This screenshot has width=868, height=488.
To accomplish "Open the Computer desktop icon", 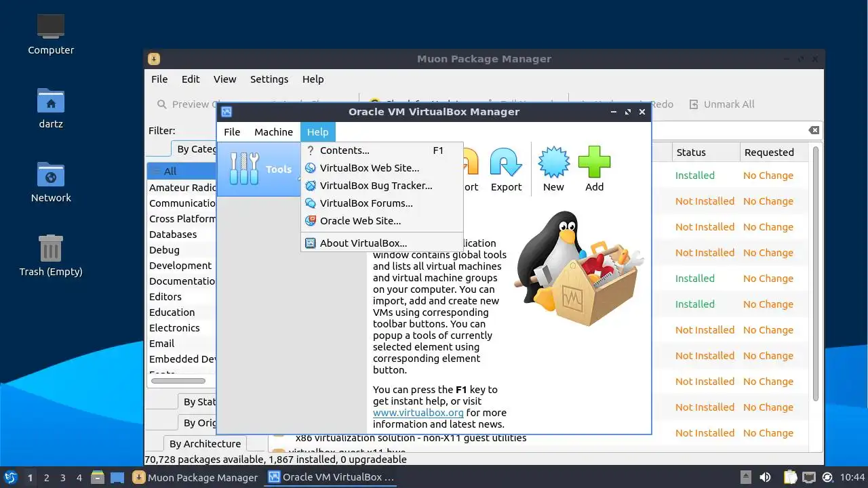I will tap(51, 34).
